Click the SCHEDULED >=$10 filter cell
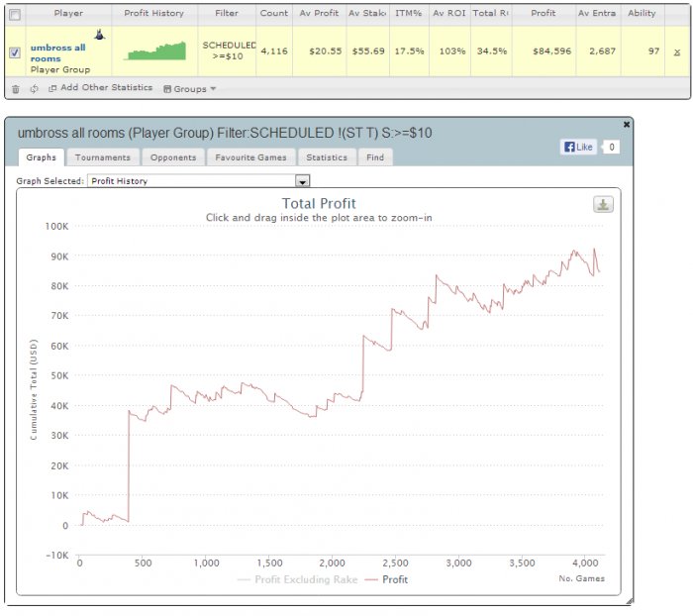The width and height of the screenshot is (693, 616). tap(228, 51)
